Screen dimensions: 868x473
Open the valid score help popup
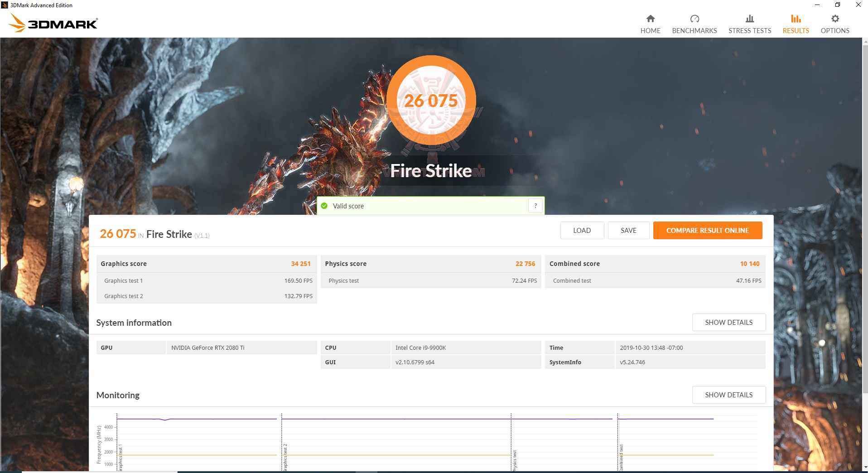[x=535, y=206]
